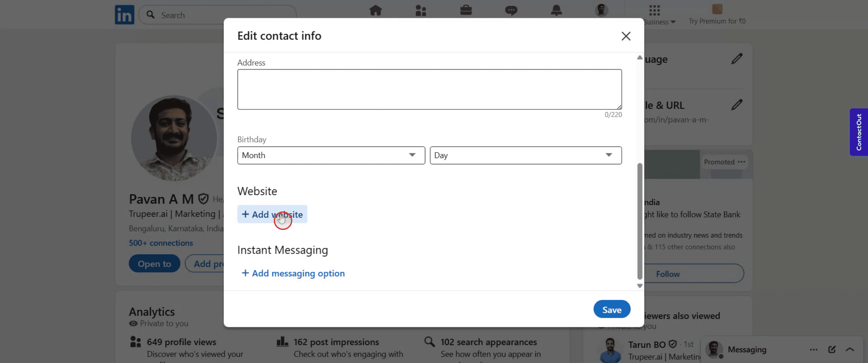Open the Jobs briefcase icon
868x363 pixels.
coord(466,10)
